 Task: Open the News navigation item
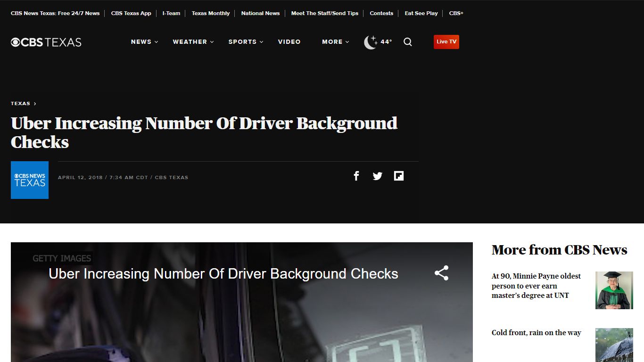click(x=141, y=42)
